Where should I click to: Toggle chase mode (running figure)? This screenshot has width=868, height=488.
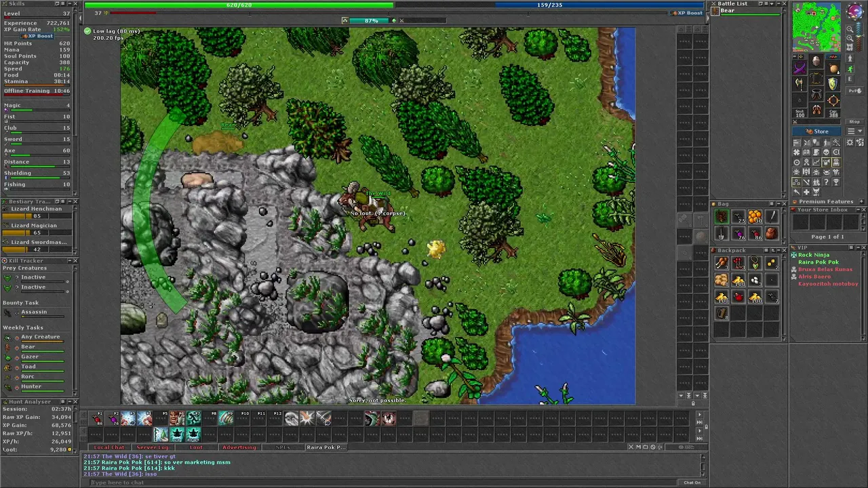(x=850, y=69)
